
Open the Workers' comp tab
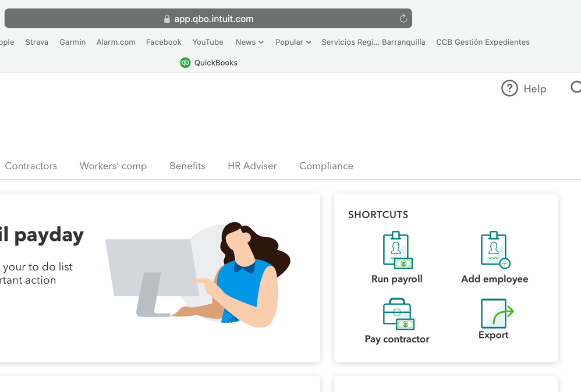coord(113,166)
